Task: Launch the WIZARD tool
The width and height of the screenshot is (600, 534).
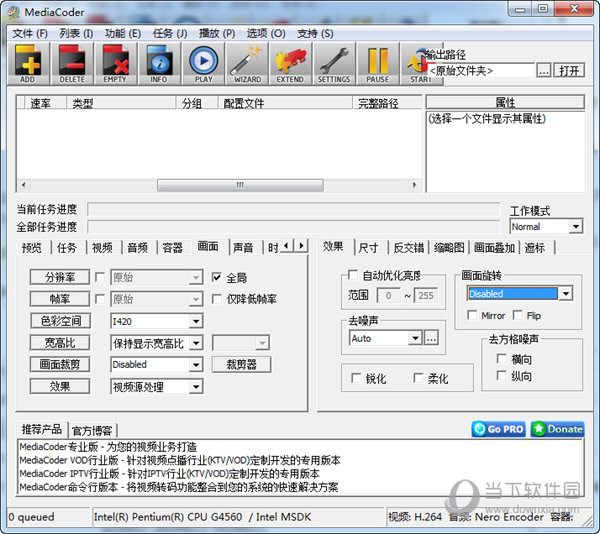Action: click(247, 63)
